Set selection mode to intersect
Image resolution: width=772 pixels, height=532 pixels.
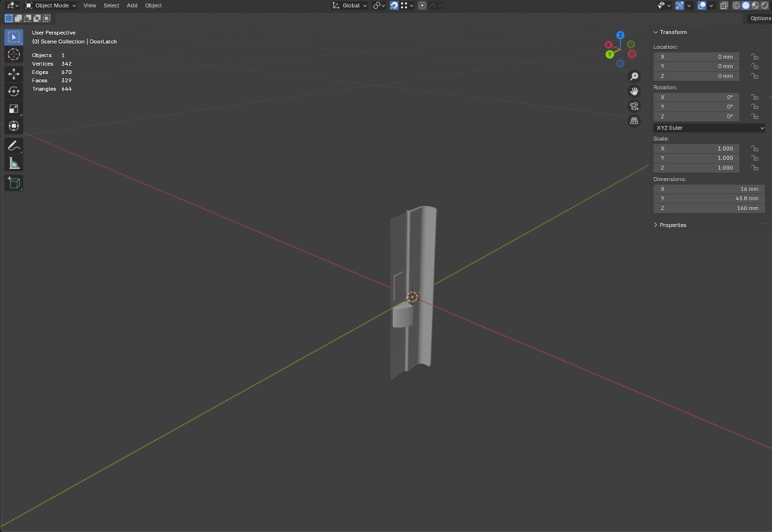(x=46, y=18)
